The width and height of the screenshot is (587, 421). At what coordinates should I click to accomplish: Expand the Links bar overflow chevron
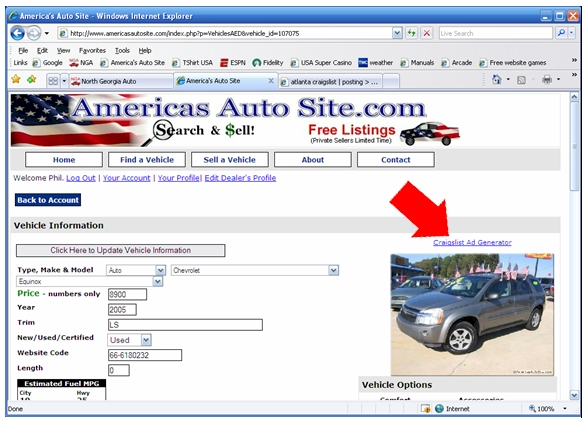click(574, 60)
